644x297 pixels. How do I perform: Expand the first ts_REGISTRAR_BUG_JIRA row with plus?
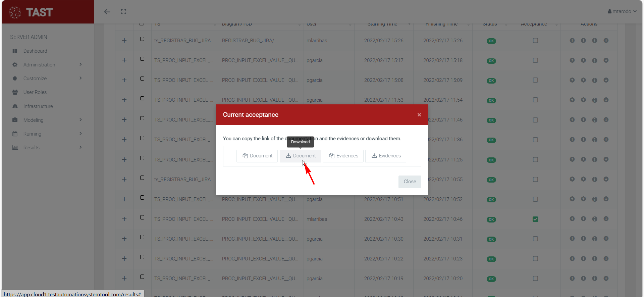coord(124,41)
